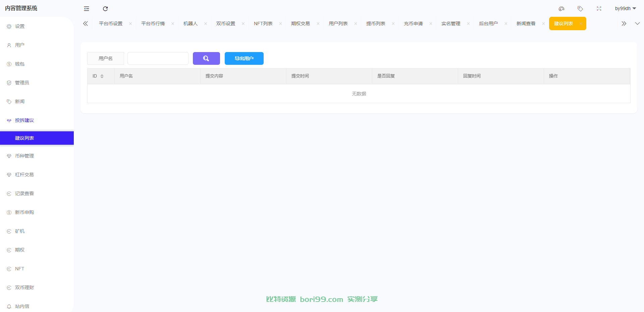
Task: Switch to the 平台币设置 tab
Action: (111, 24)
